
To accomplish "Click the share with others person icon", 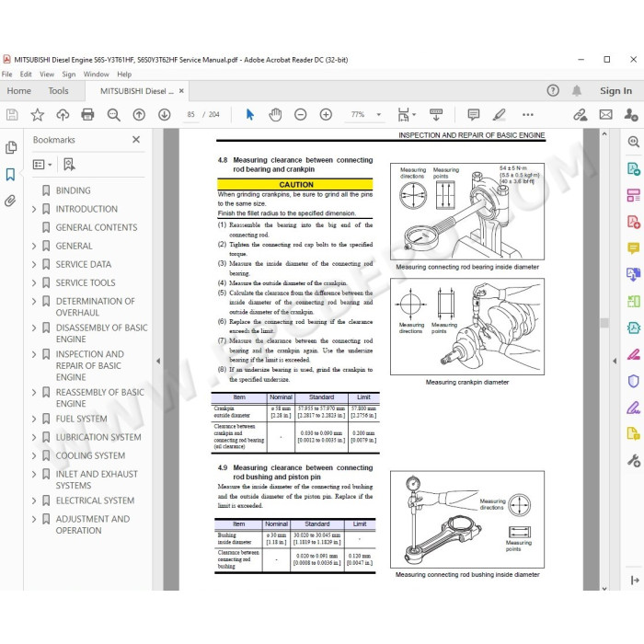I will (x=631, y=115).
